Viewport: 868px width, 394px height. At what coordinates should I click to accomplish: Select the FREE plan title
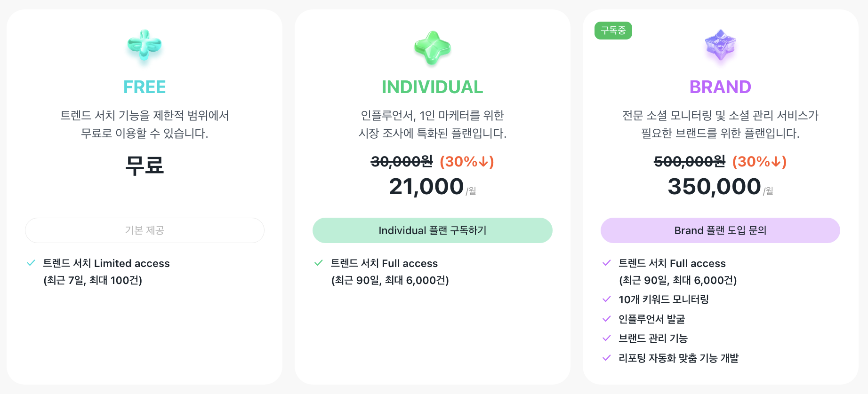coord(145,87)
